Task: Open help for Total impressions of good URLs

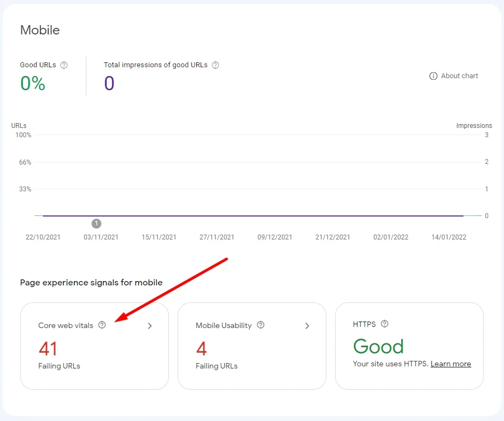Action: click(215, 65)
